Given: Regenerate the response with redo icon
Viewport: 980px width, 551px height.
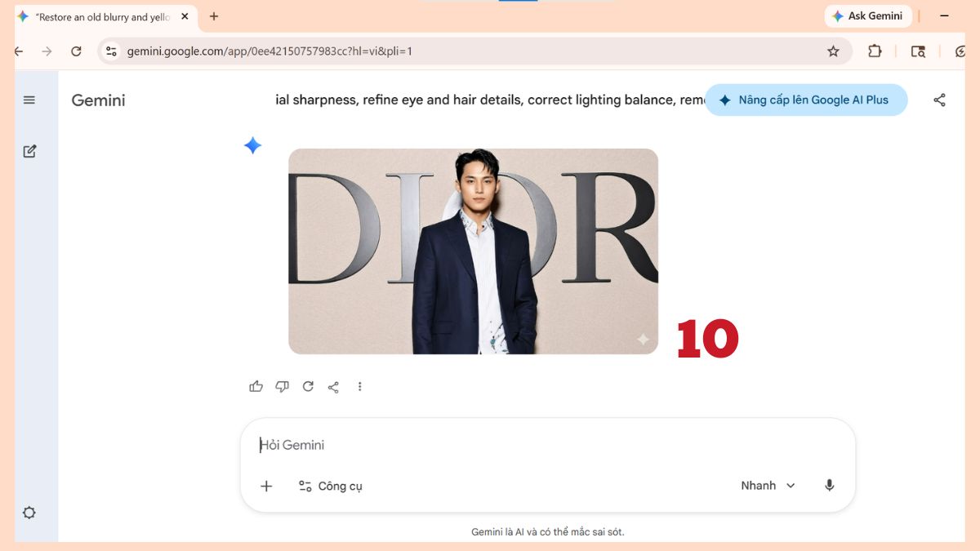Looking at the screenshot, I should [308, 386].
